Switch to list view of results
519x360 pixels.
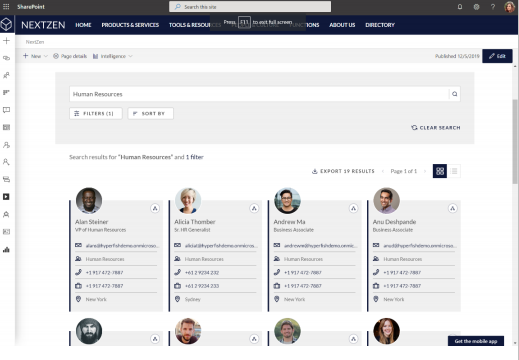(454, 171)
